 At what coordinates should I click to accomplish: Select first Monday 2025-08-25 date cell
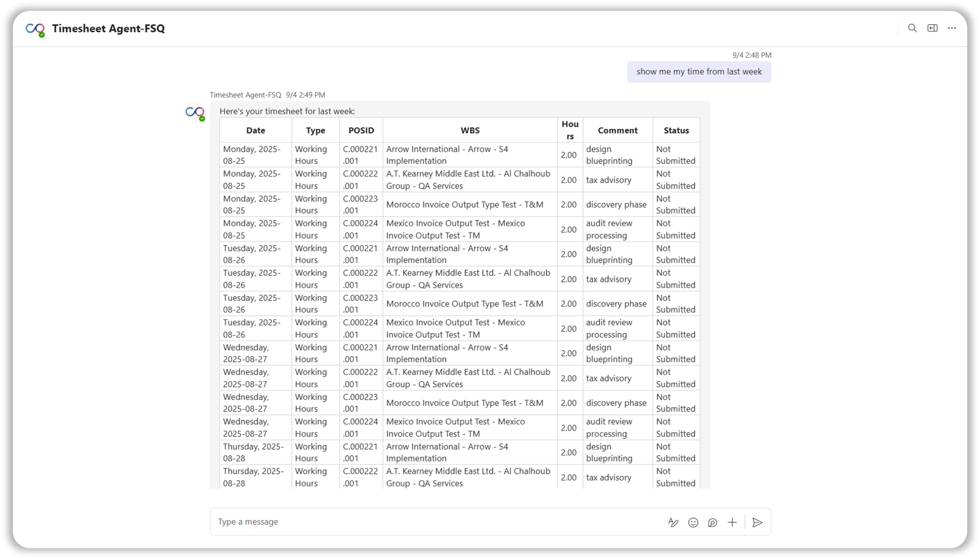[255, 155]
